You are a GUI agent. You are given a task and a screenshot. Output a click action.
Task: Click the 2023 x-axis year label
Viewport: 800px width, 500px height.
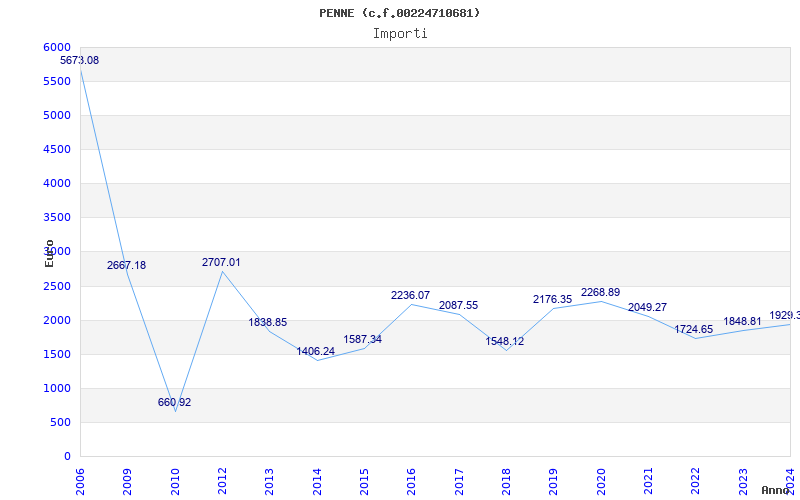(743, 481)
